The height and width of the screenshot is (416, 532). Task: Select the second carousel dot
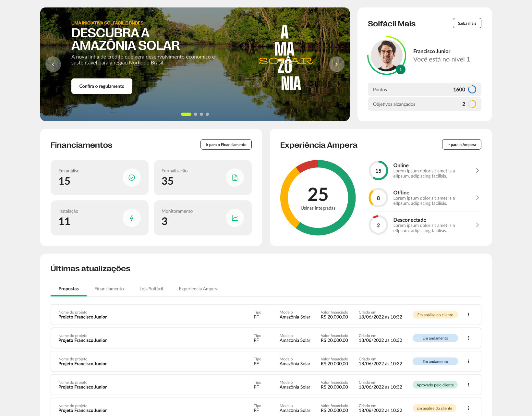pyautogui.click(x=196, y=114)
